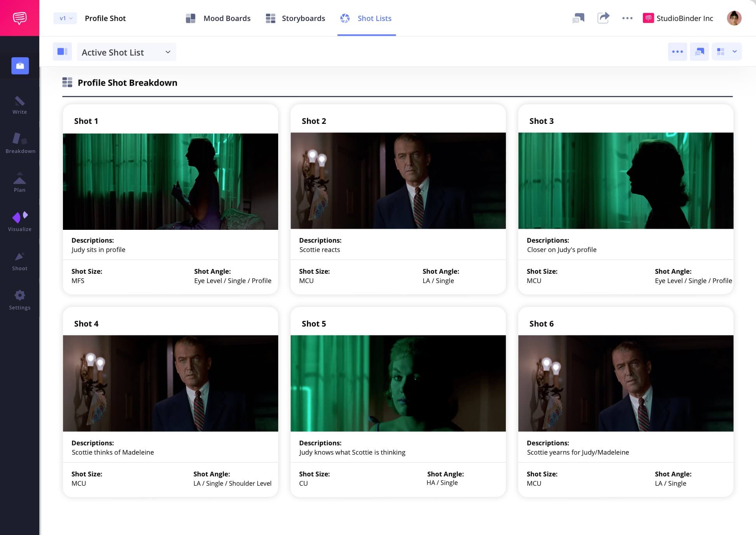Open the projects briefcase icon in sidebar

point(20,66)
